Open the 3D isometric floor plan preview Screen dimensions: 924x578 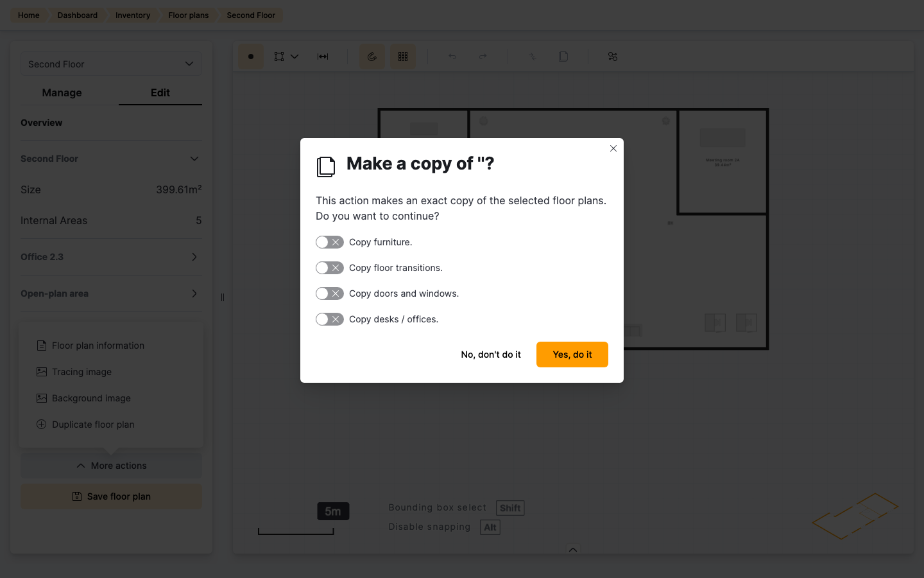point(855,516)
